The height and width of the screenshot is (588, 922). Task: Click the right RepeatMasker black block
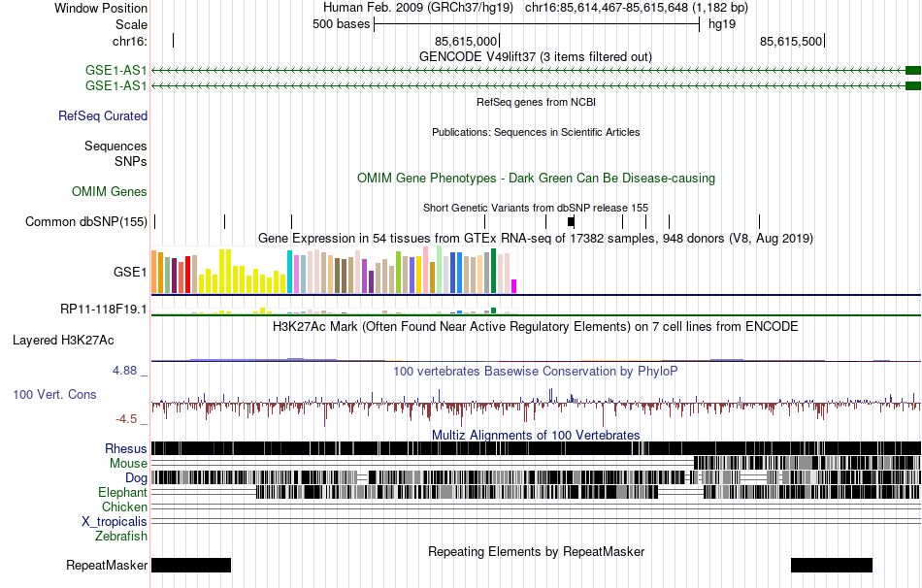pos(832,565)
